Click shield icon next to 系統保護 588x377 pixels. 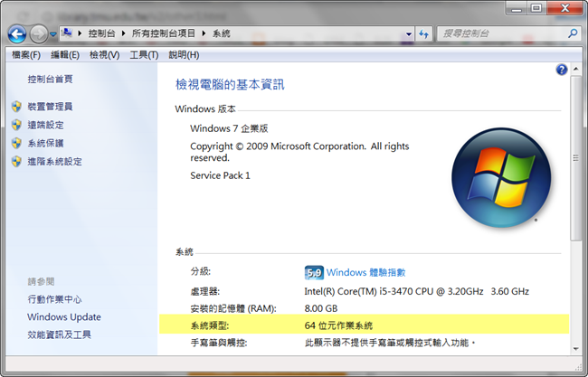(16, 143)
